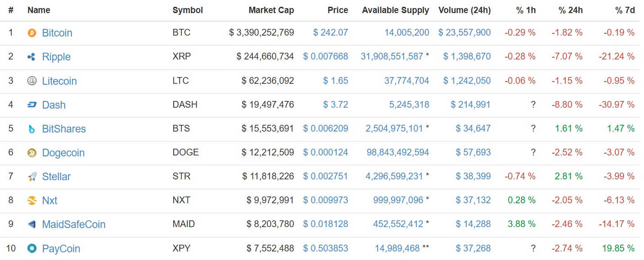
Task: Click Stellar volume $ 38,399
Action: tap(473, 176)
